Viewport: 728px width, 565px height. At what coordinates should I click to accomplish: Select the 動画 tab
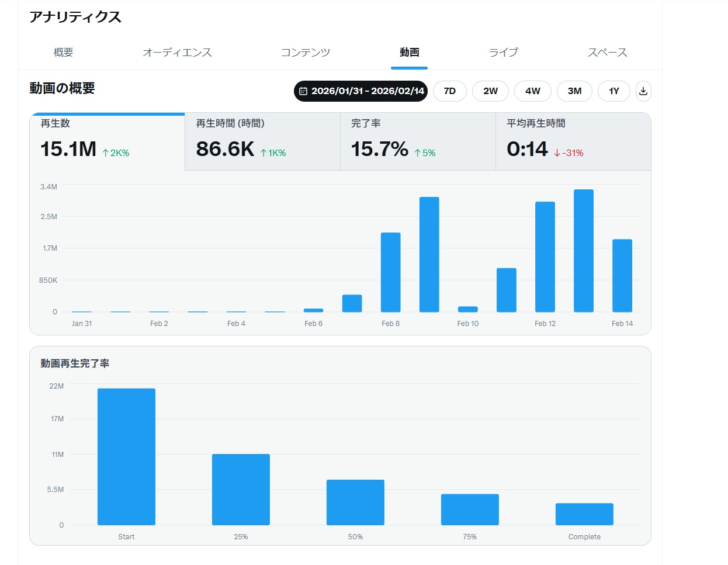tap(409, 53)
